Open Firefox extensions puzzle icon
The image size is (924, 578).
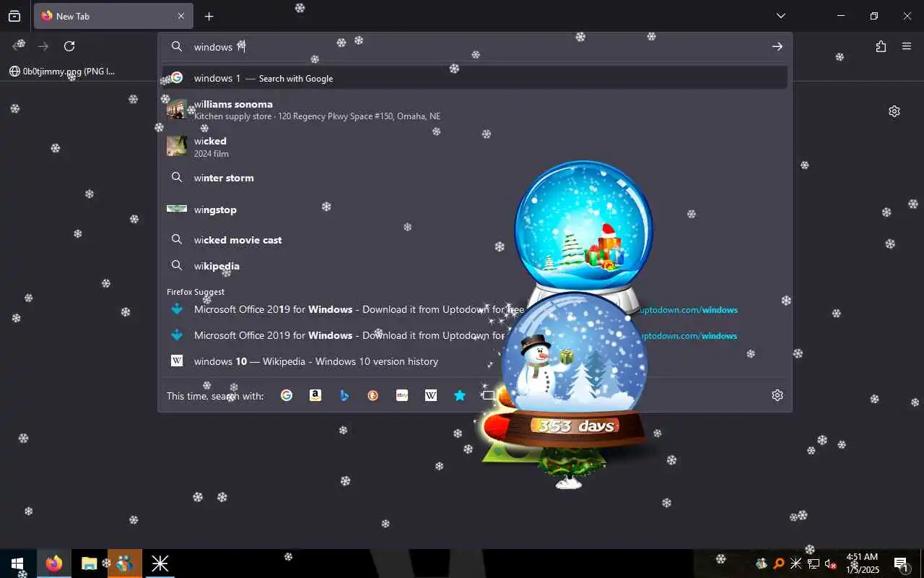881,46
